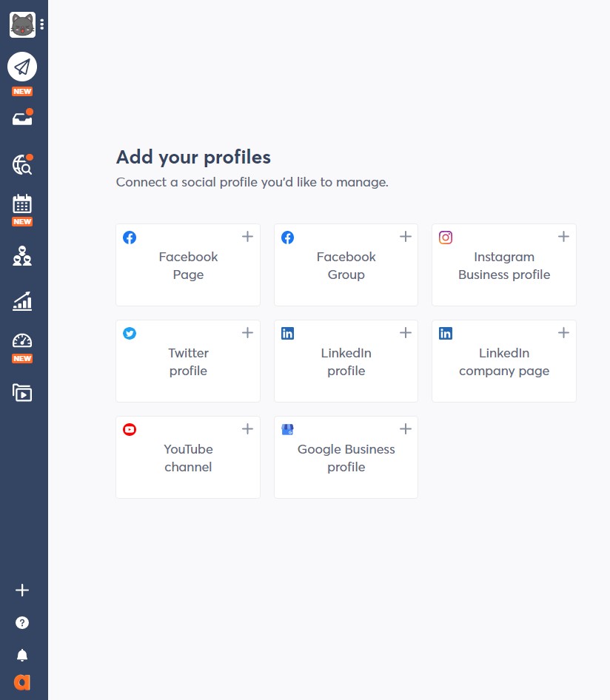Image resolution: width=610 pixels, height=700 pixels.
Task: Open the Dashboard speedometer icon
Action: pyautogui.click(x=22, y=341)
